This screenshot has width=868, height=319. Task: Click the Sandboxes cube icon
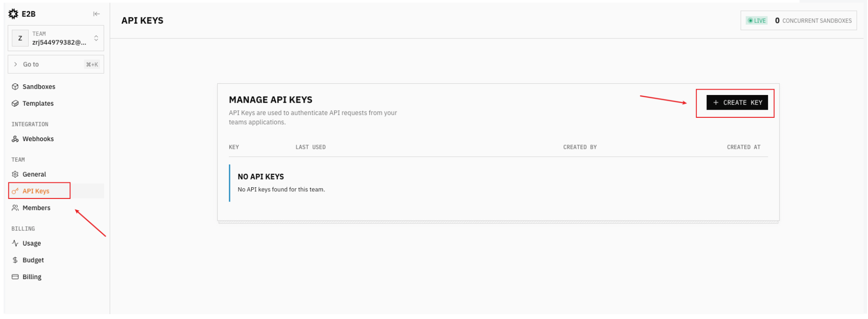click(15, 86)
